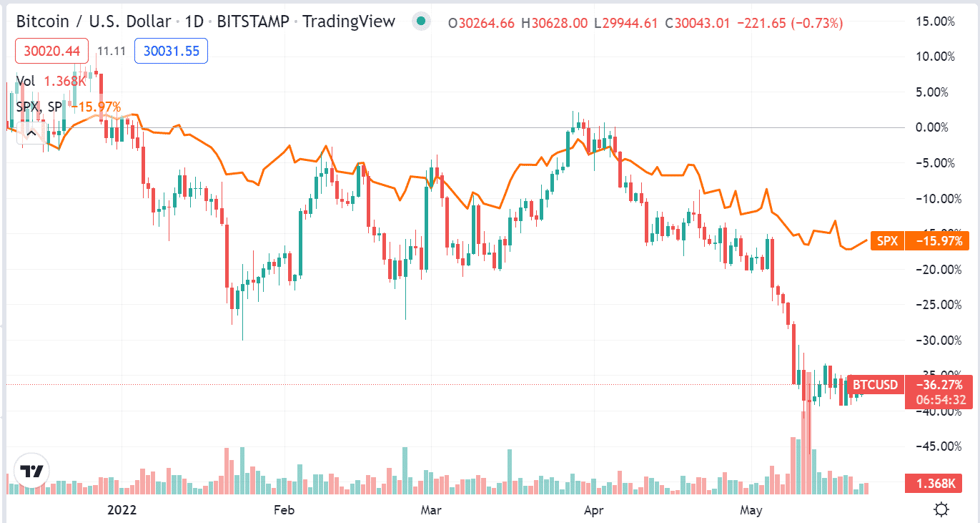
Task: Click the SPX orange price label
Action: [x=887, y=241]
